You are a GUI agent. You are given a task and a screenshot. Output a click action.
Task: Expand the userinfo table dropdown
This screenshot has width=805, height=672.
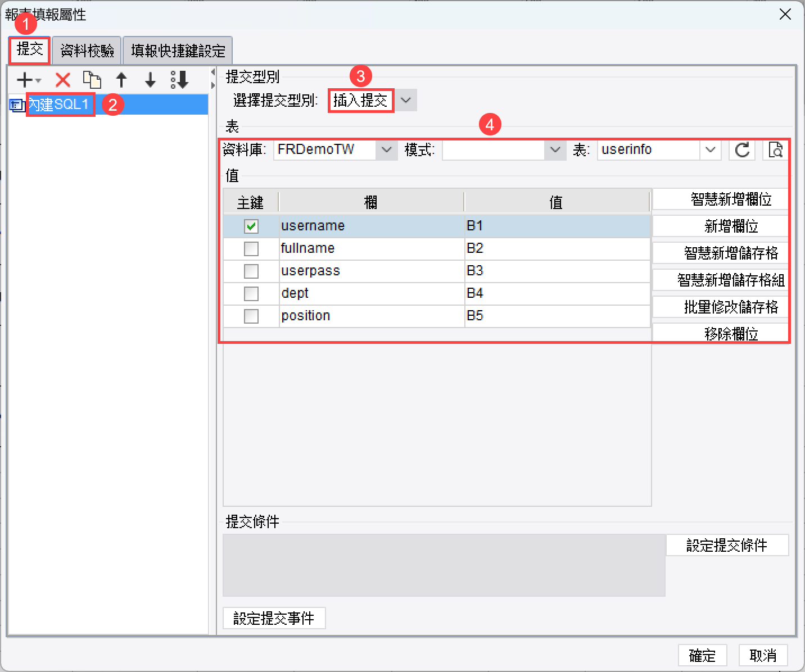point(711,149)
